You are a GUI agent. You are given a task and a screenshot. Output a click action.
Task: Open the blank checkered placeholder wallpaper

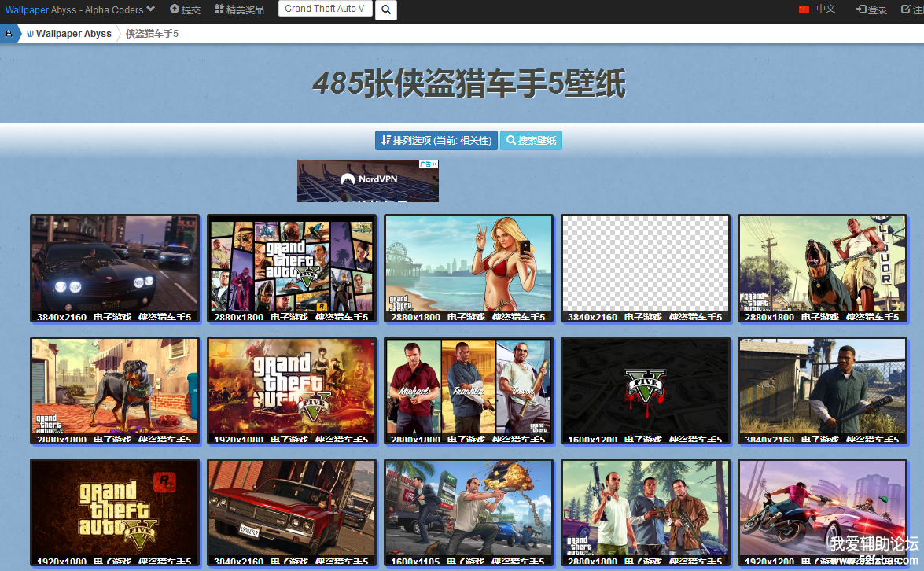[646, 269]
